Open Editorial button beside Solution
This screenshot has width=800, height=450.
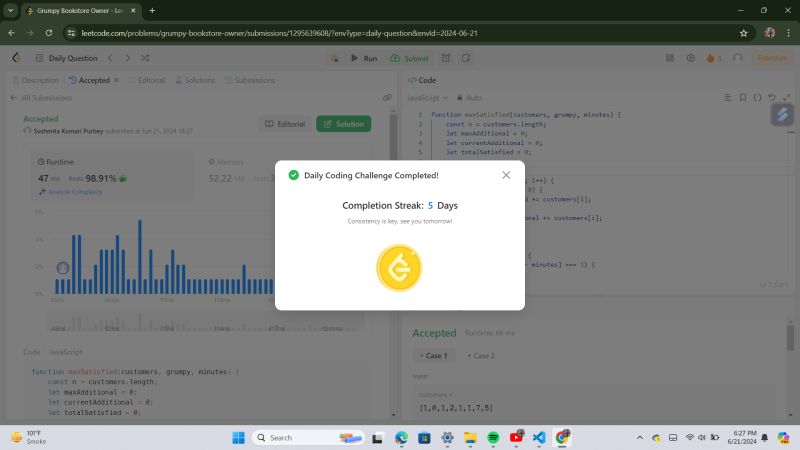[285, 124]
